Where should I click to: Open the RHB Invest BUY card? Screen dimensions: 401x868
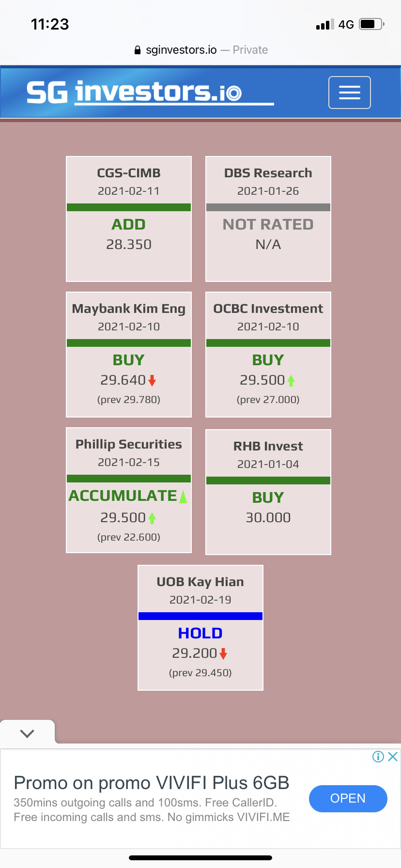pos(268,497)
